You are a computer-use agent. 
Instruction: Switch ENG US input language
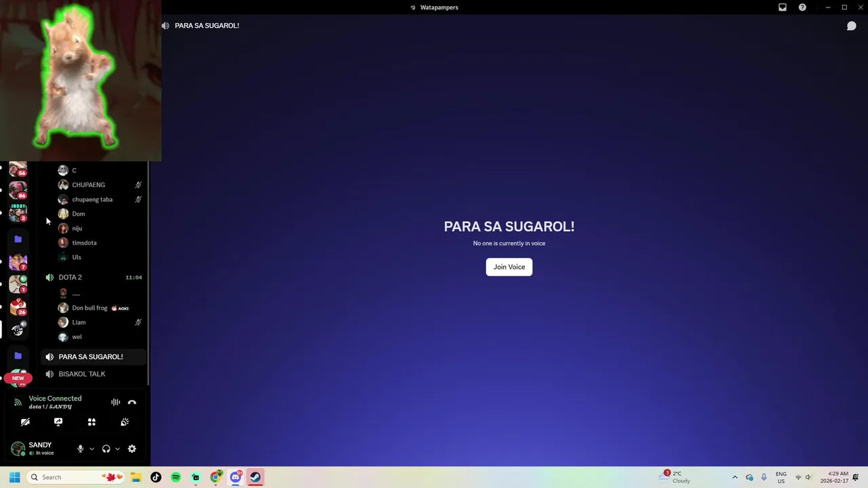781,477
